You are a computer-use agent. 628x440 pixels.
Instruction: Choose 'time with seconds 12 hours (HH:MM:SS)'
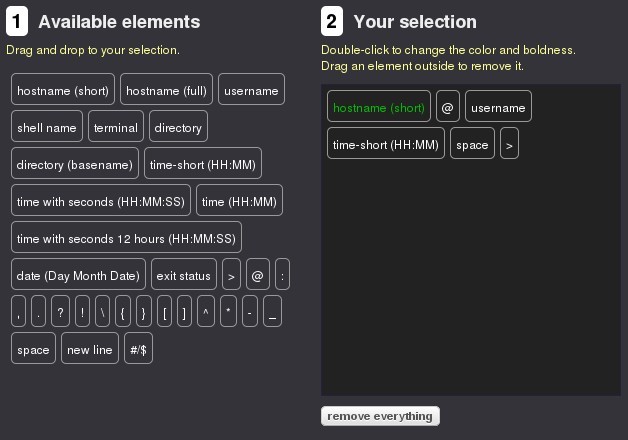[126, 238]
